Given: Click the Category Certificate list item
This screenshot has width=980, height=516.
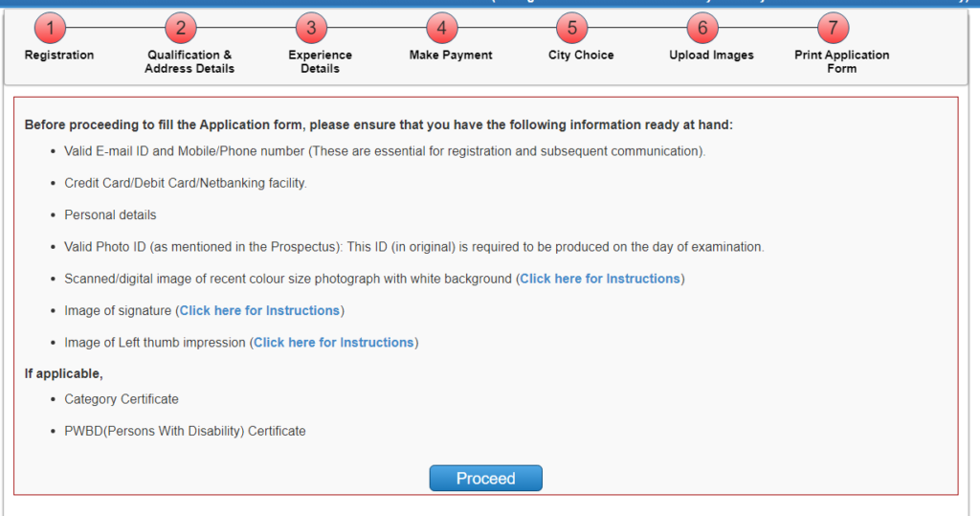Looking at the screenshot, I should (x=122, y=399).
